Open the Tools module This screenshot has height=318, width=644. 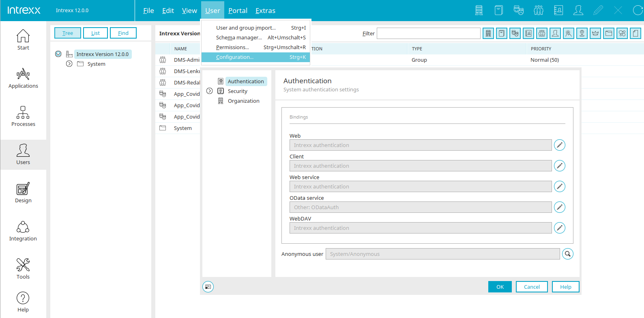pyautogui.click(x=23, y=269)
